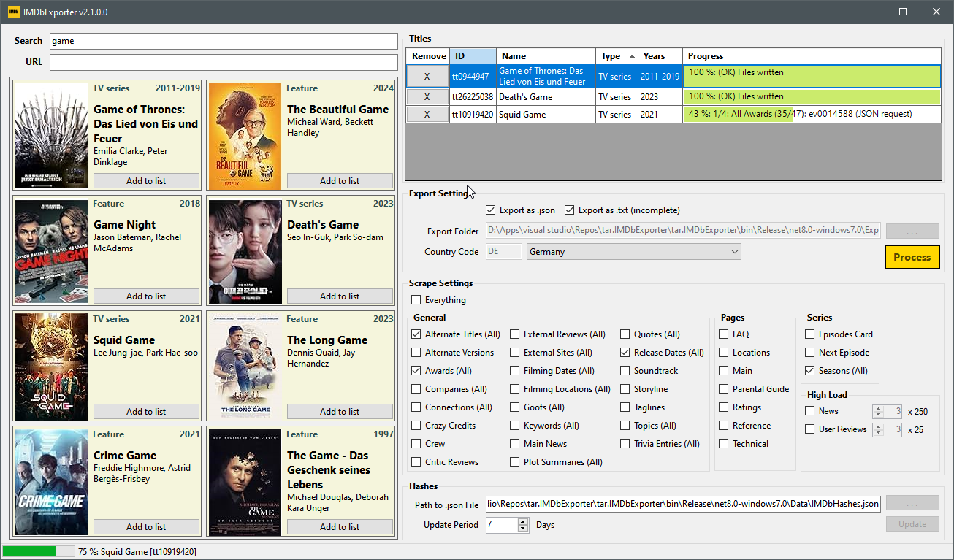
Task: Remove Squid Game from titles list
Action: pos(427,115)
